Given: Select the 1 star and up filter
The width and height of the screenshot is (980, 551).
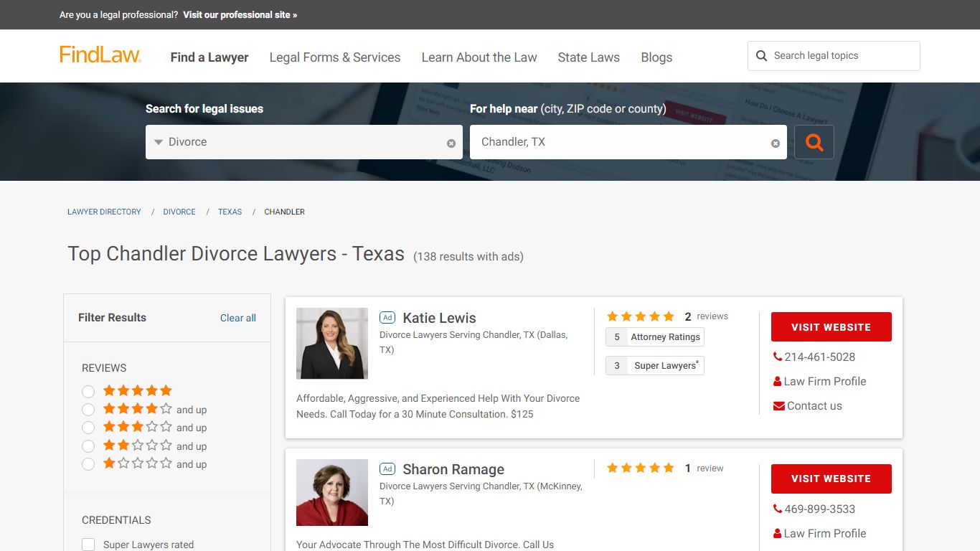Looking at the screenshot, I should click(88, 464).
